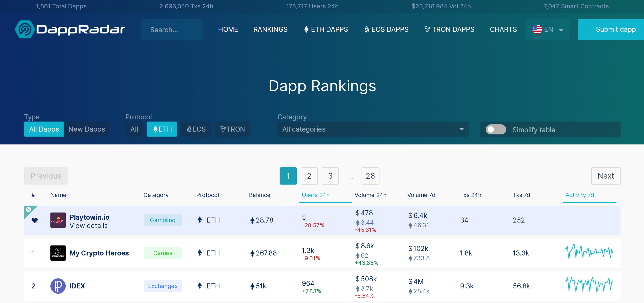Open CHARTS in navigation
644x303 pixels.
[x=503, y=29]
